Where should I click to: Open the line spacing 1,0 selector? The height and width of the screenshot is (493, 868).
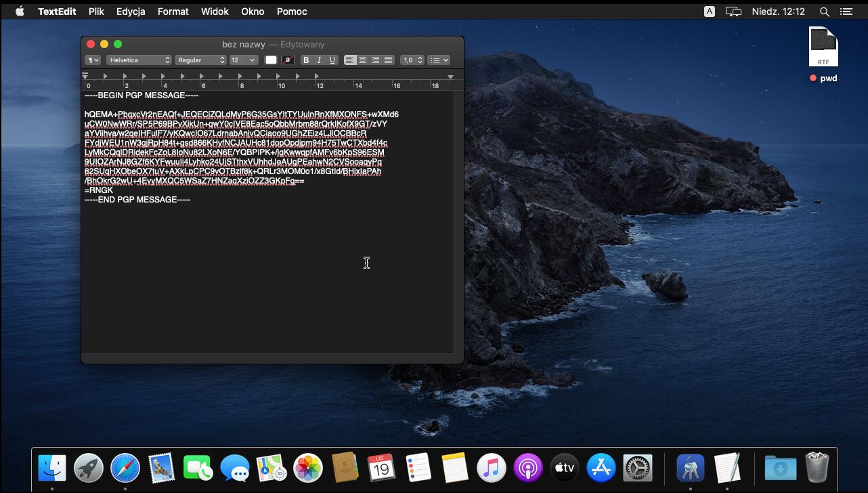(412, 60)
